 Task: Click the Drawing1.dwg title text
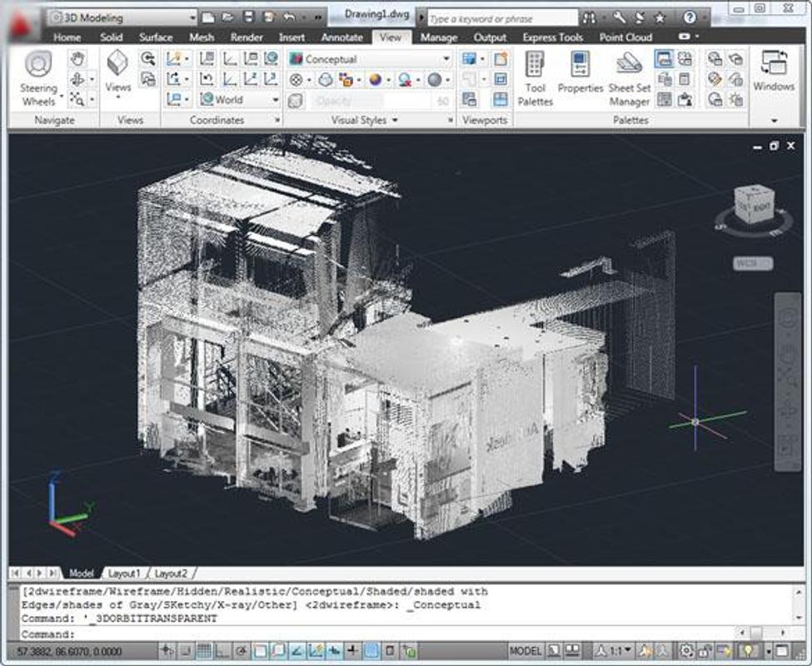coord(377,14)
